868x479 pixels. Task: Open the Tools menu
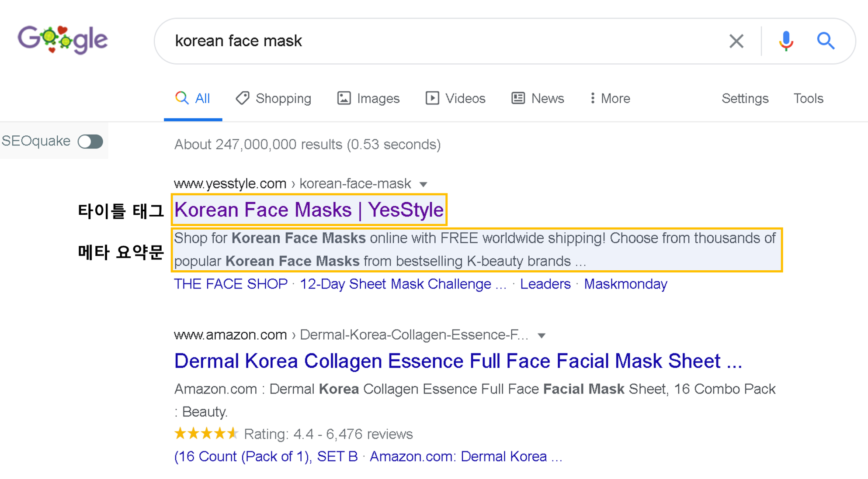(808, 98)
